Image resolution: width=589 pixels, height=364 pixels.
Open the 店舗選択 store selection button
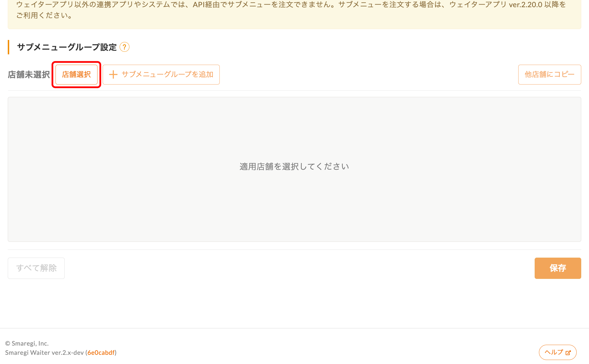(x=77, y=74)
